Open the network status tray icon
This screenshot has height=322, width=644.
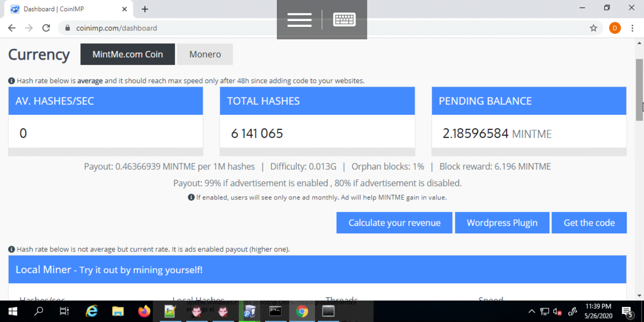544,311
